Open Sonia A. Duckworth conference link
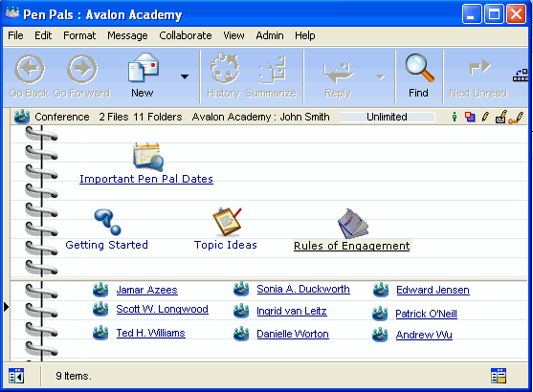Image resolution: width=533 pixels, height=392 pixels. point(303,289)
